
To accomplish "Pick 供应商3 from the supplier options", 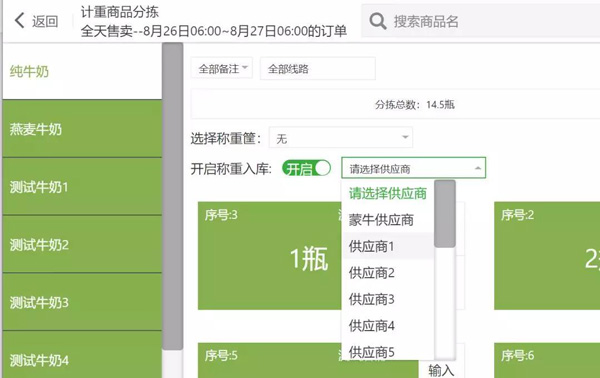I will click(388, 299).
